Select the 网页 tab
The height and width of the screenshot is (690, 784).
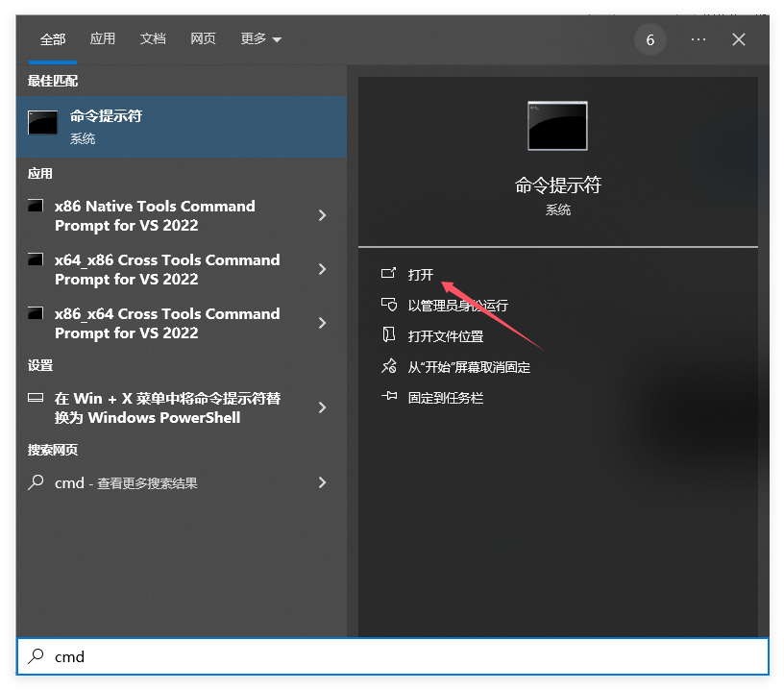203,39
